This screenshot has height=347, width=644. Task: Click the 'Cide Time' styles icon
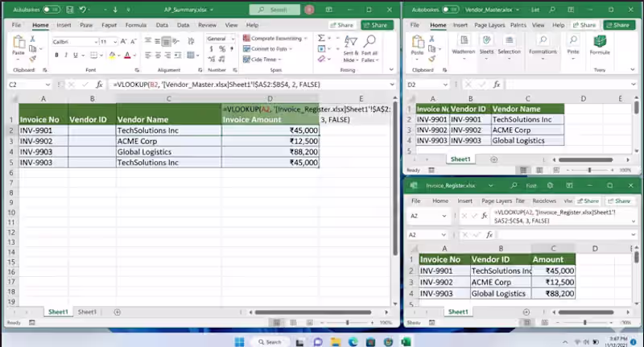[246, 60]
